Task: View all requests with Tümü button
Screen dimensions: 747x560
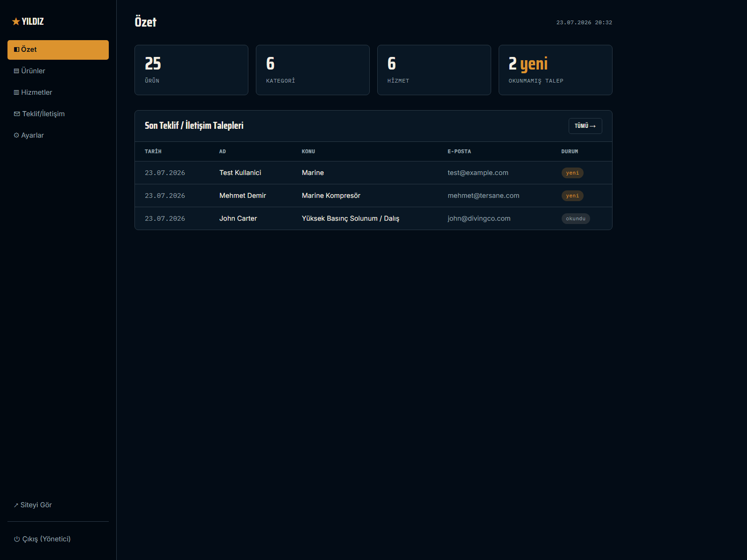Action: (x=585, y=126)
